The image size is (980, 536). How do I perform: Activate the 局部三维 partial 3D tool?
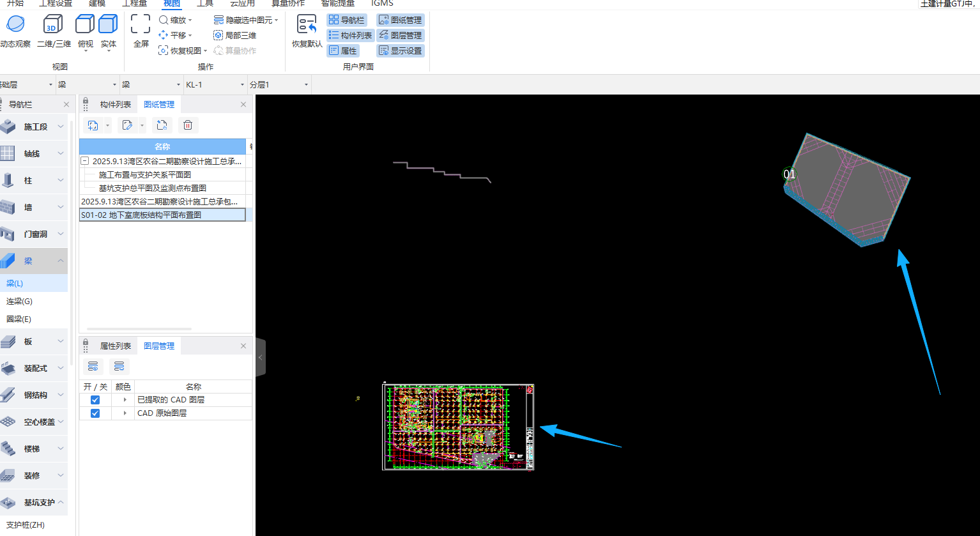[235, 35]
